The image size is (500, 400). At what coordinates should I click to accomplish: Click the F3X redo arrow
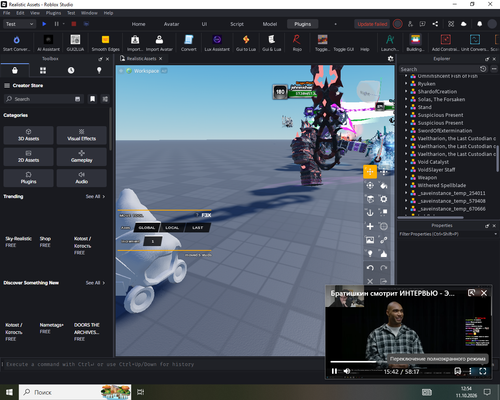coord(384,268)
